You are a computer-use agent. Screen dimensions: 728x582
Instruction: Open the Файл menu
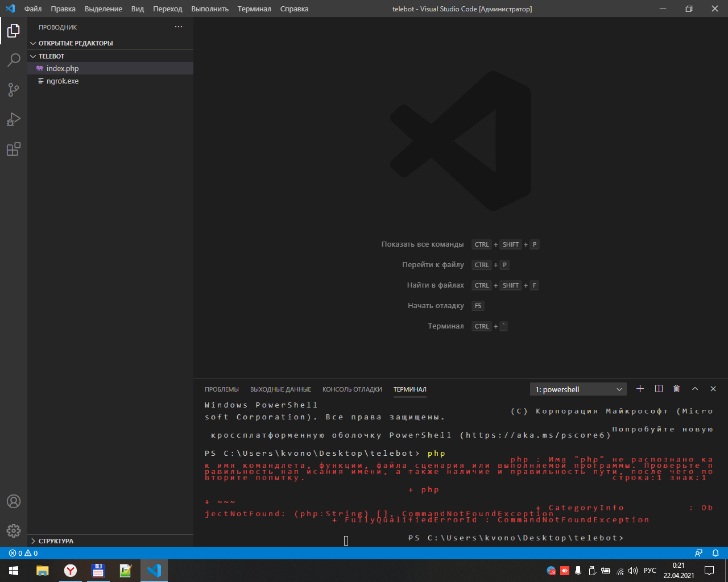pos(33,9)
